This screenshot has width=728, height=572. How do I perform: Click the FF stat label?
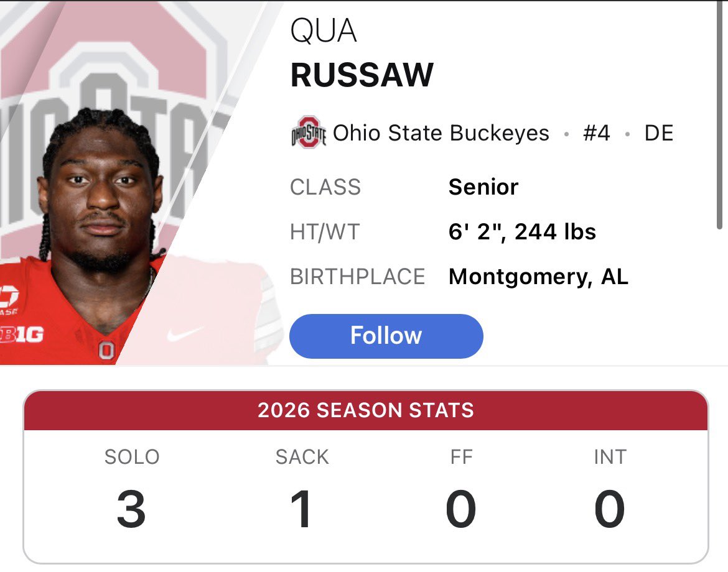coord(462,457)
